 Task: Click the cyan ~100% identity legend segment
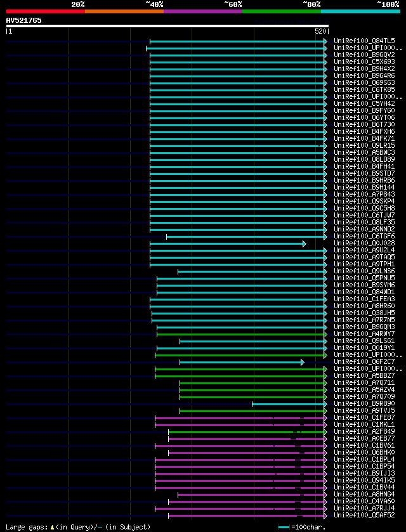[360, 11]
